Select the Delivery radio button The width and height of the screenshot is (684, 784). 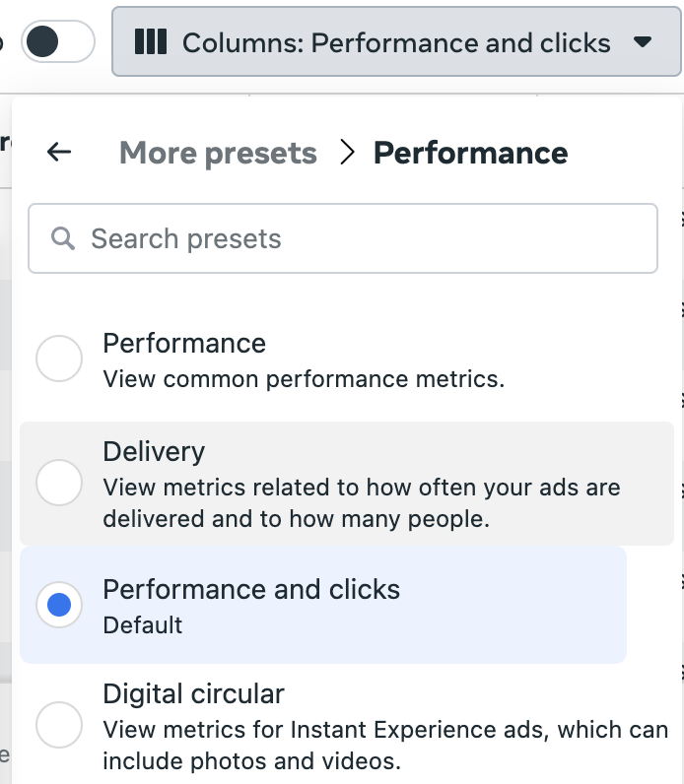coord(59,483)
